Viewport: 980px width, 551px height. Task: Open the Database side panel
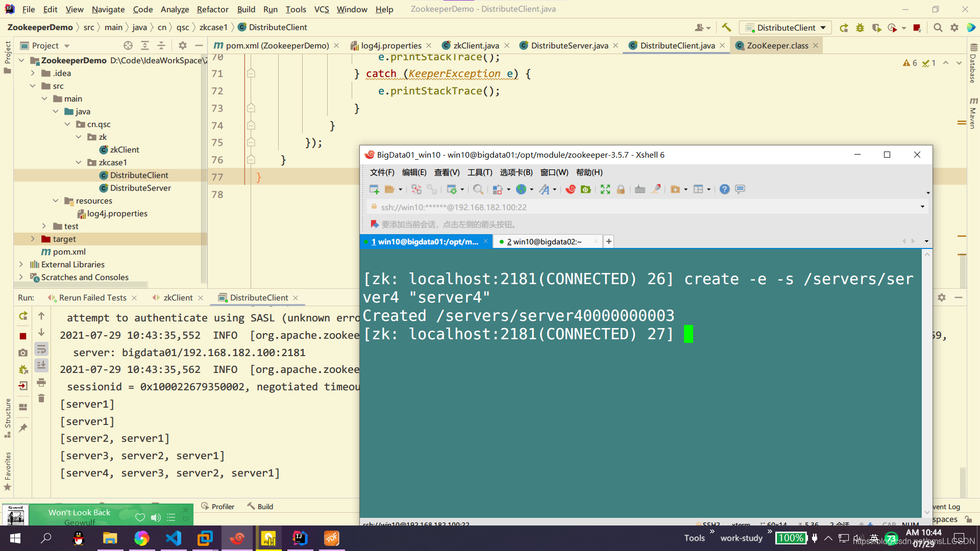tap(973, 63)
